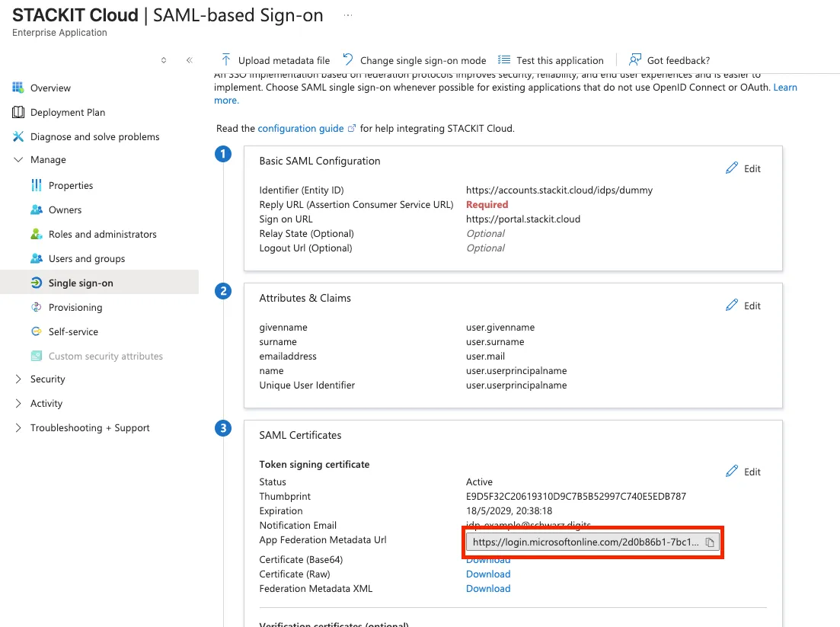Screen dimensions: 840x627
Task: Click external-link icon after configuration guide
Action: click(x=351, y=129)
